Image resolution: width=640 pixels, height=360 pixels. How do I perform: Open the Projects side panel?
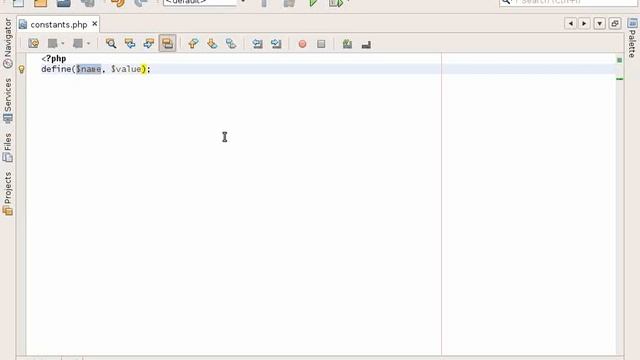[x=8, y=193]
